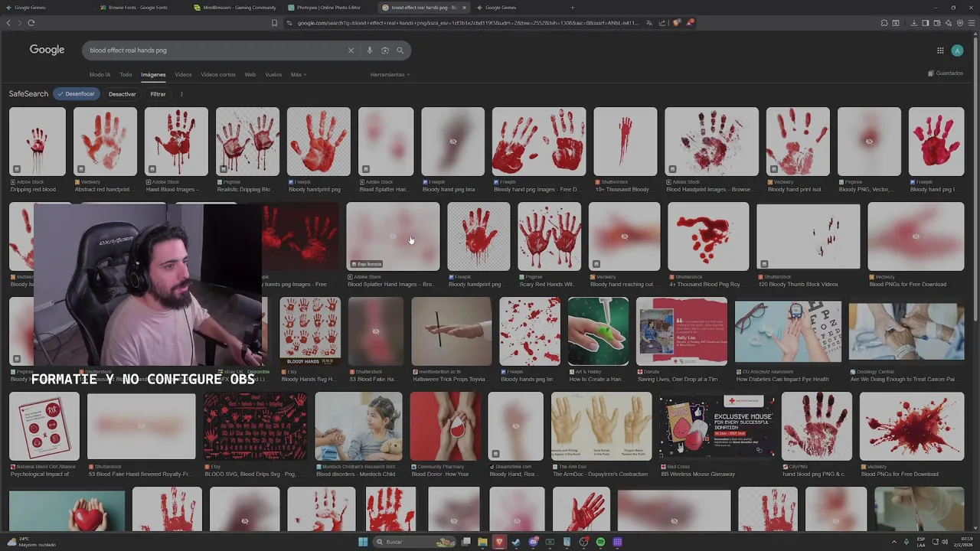The width and height of the screenshot is (980, 551).
Task: Click the Windows taskbar Buscar search box
Action: point(413,542)
